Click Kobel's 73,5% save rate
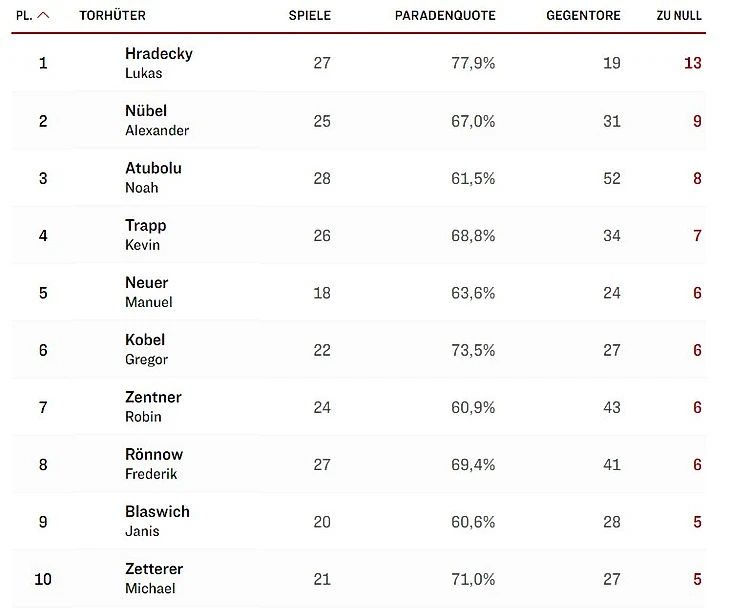The height and width of the screenshot is (615, 730). pyautogui.click(x=473, y=350)
